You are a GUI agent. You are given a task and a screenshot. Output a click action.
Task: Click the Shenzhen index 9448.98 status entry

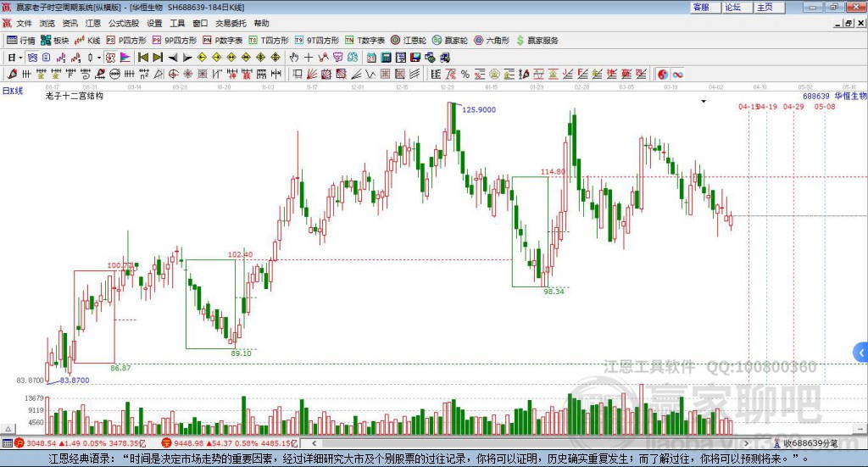pos(231,443)
